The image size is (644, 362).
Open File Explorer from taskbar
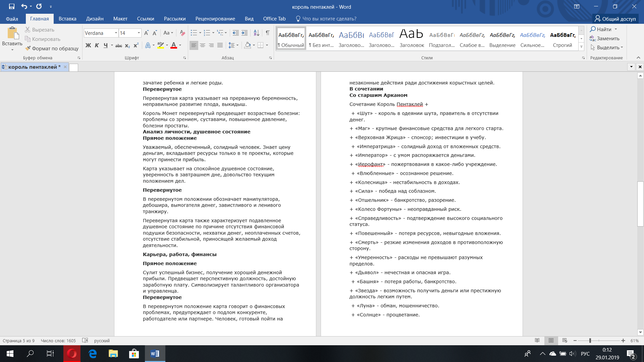coord(113,354)
